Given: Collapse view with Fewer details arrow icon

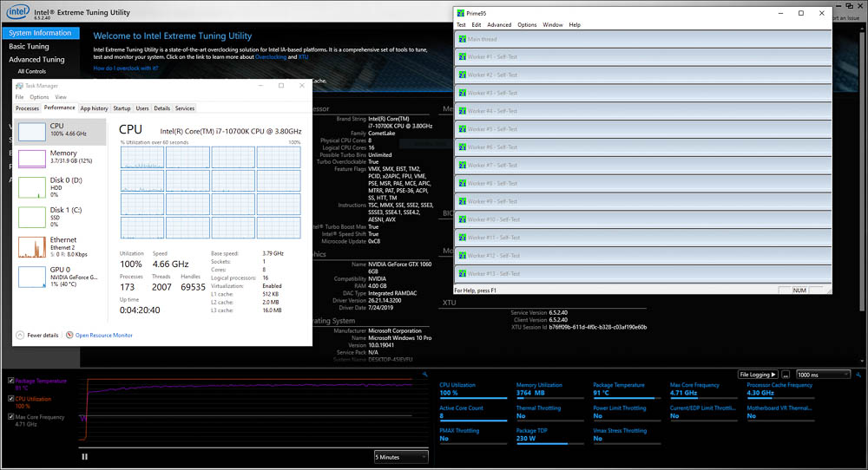Looking at the screenshot, I should coord(20,335).
